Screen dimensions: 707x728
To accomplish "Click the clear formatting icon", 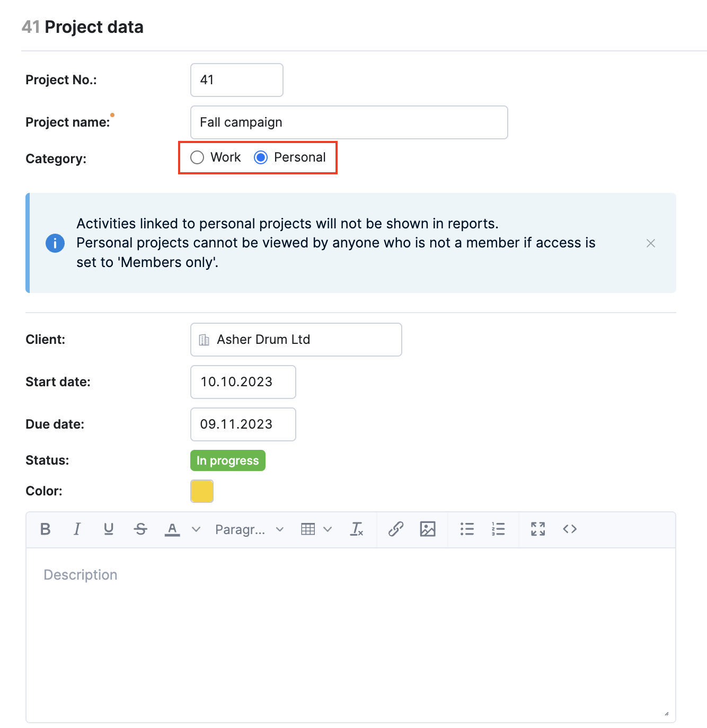I will click(356, 529).
